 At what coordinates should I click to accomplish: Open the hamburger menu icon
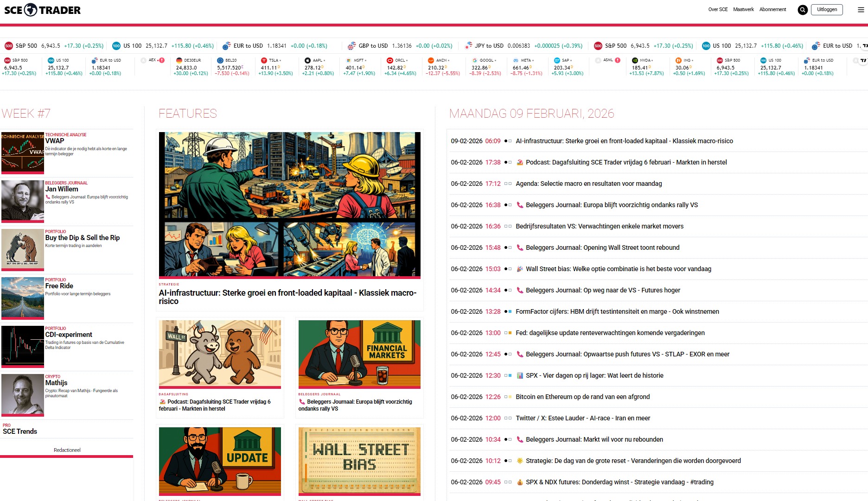[861, 10]
